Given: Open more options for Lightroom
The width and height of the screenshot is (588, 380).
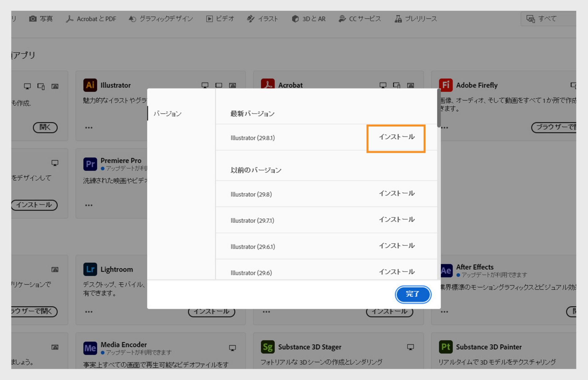Looking at the screenshot, I should coord(89,311).
